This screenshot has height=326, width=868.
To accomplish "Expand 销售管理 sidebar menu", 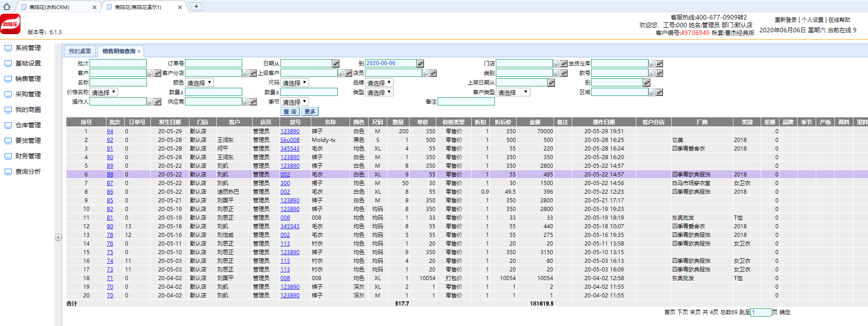I will pos(28,79).
